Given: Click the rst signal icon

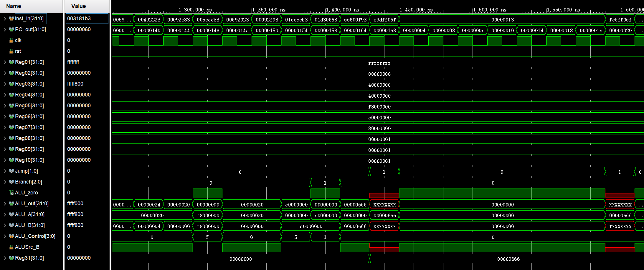Looking at the screenshot, I should 11,51.
